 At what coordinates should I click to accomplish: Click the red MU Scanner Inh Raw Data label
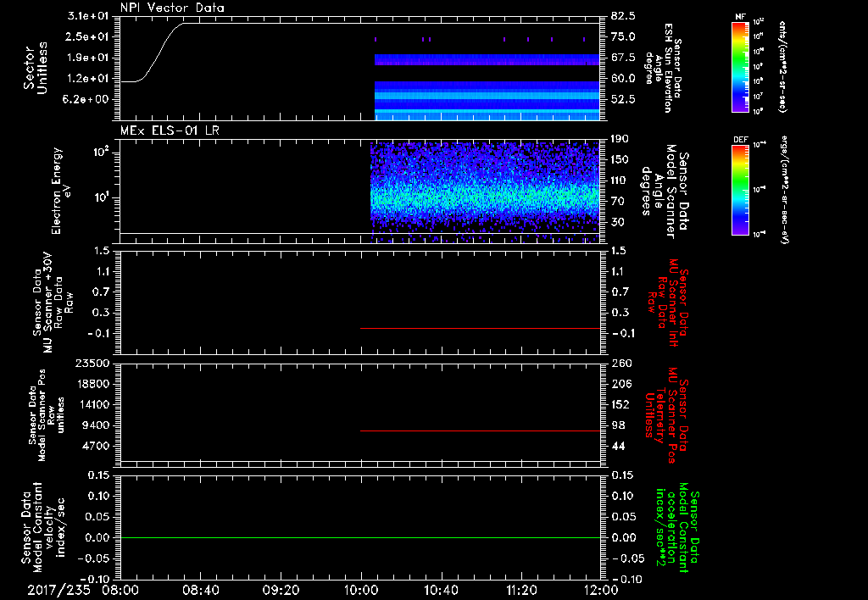[x=668, y=303]
